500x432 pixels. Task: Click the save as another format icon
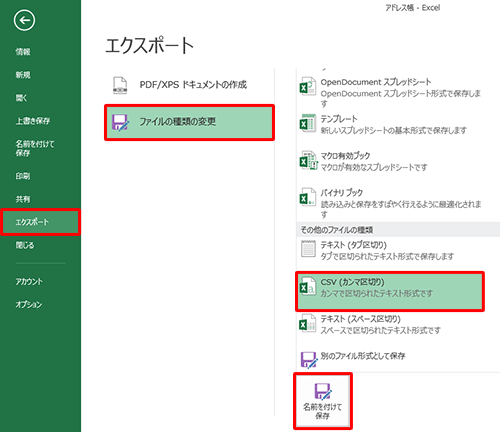(309, 360)
